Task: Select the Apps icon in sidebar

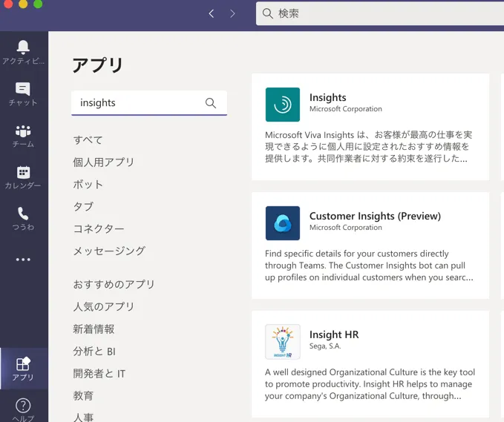Action: pos(23,364)
